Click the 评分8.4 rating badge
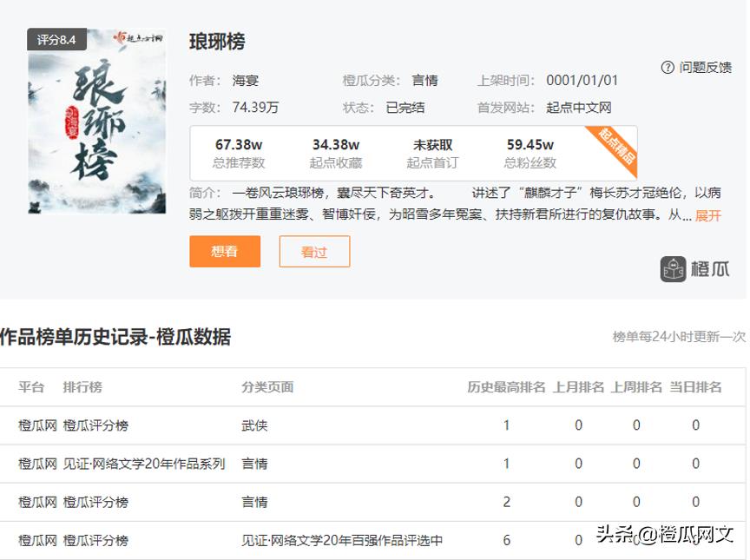750x560 pixels. [56, 40]
